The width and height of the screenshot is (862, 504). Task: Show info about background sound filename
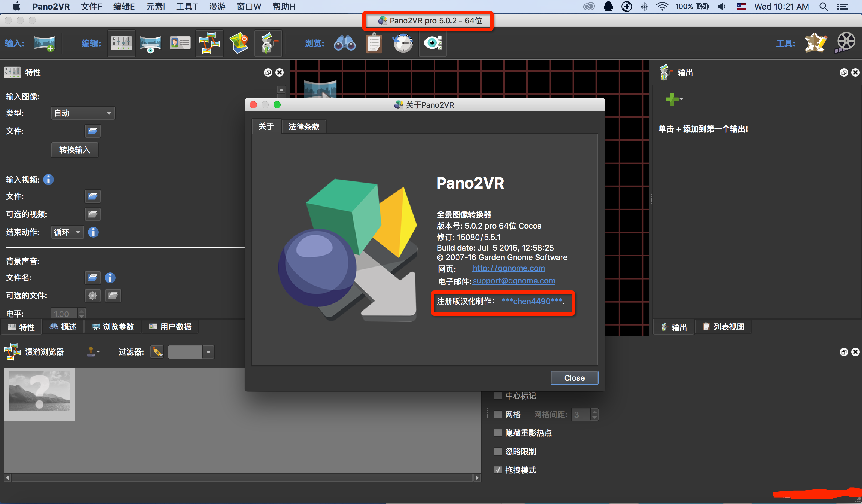pyautogui.click(x=110, y=278)
